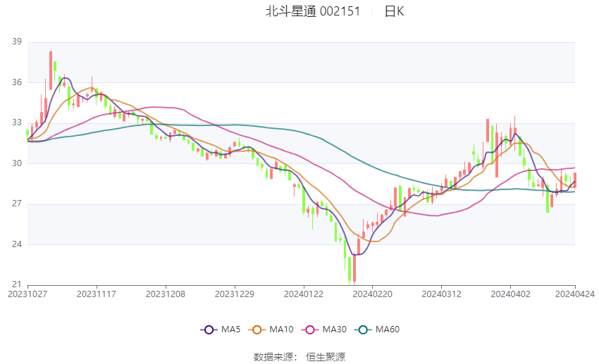Click the pink MA30 legend circle marker
Image resolution: width=599 pixels, height=364 pixels.
click(309, 329)
